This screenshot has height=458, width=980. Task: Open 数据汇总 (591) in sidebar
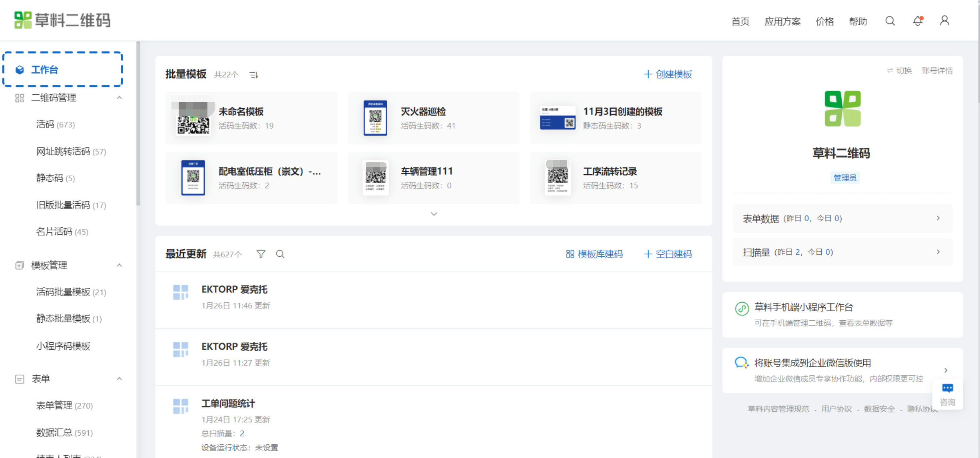(64, 433)
